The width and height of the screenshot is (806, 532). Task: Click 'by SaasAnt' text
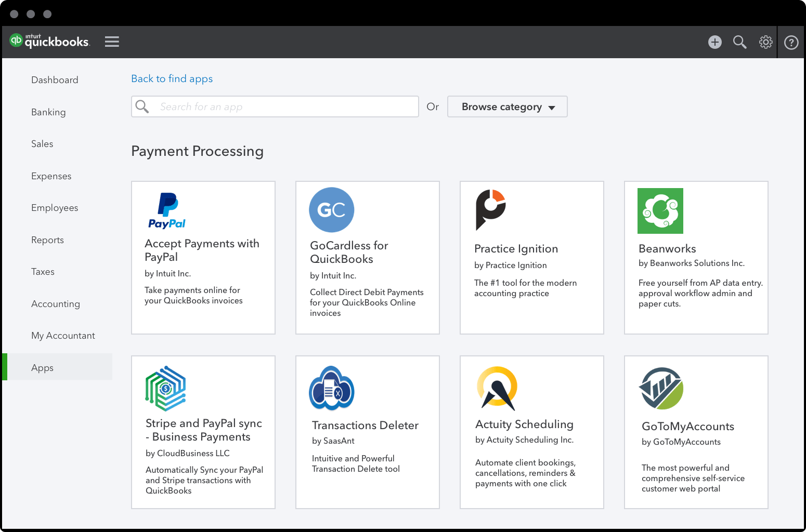pos(333,441)
